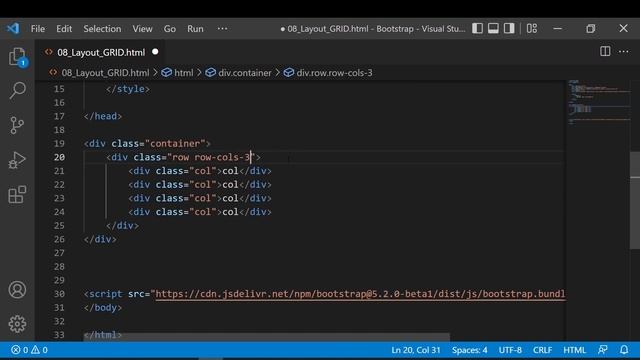Click line number 20 in gutter
The image size is (640, 360).
pyautogui.click(x=59, y=157)
